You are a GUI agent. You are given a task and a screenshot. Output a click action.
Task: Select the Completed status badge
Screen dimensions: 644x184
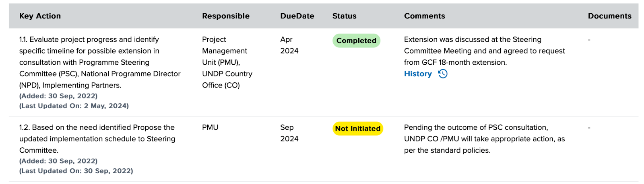coord(356,41)
